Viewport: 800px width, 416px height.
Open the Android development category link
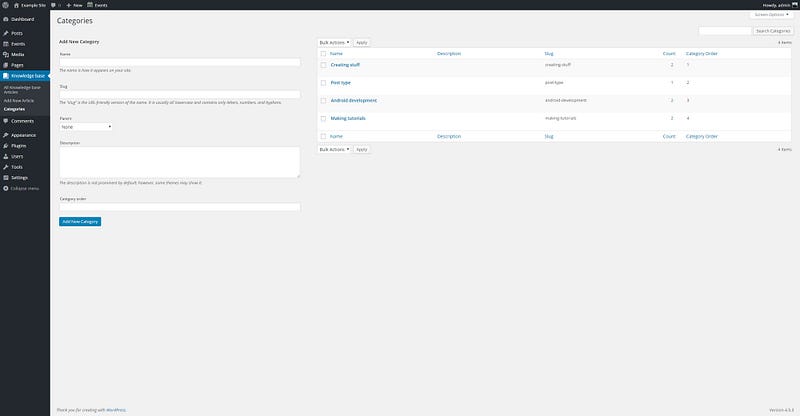click(x=354, y=101)
